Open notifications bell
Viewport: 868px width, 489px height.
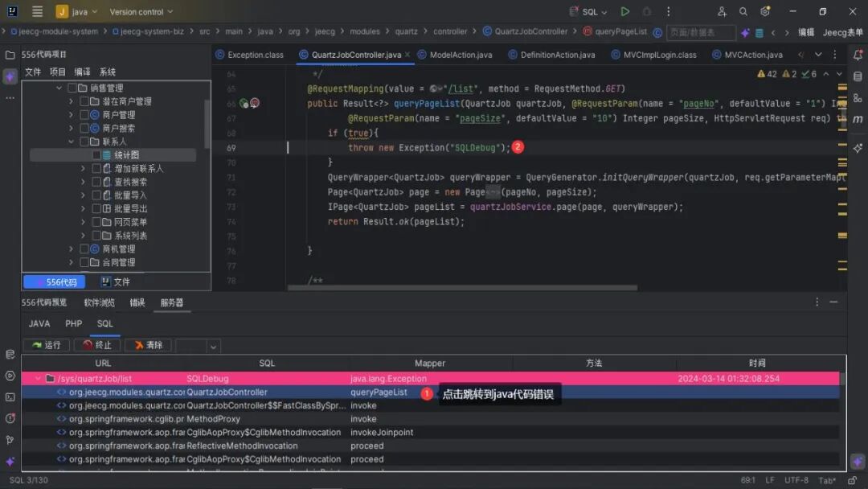[858, 55]
